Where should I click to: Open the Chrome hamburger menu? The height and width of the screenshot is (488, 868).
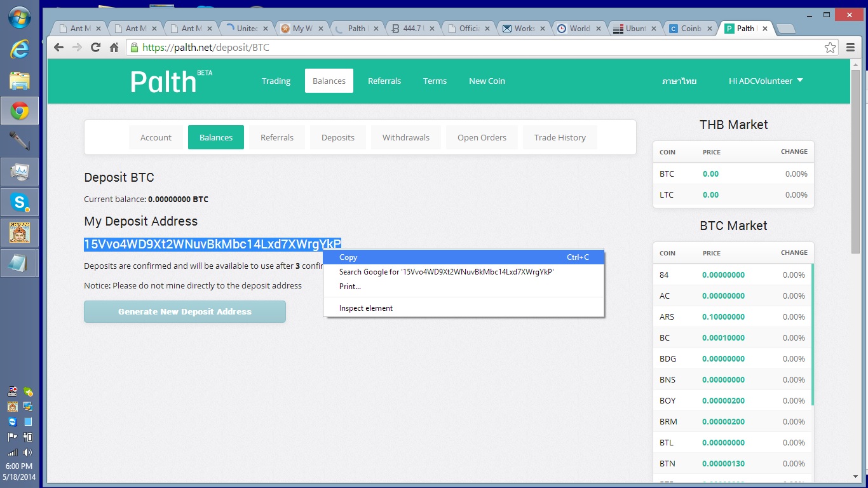pos(851,48)
